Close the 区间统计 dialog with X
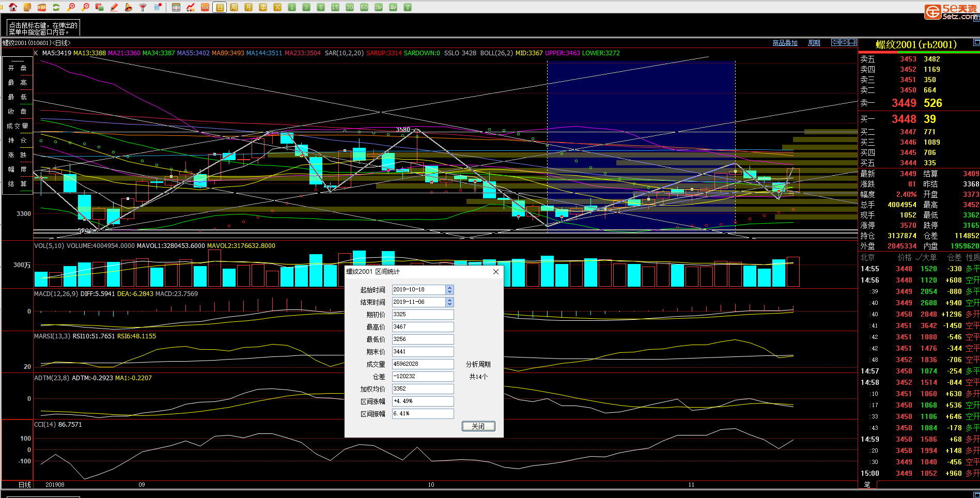Viewport: 980px width, 498px height. (496, 272)
